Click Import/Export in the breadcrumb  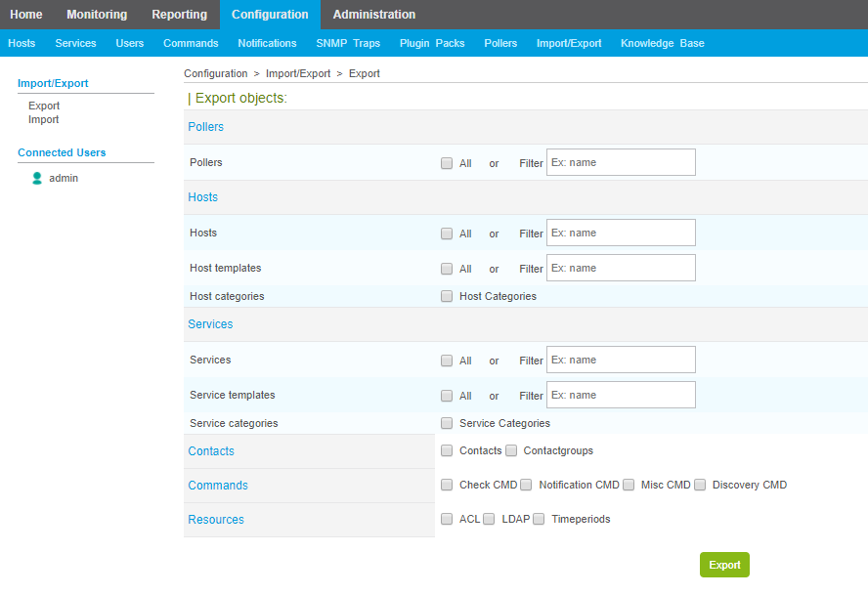tap(298, 73)
